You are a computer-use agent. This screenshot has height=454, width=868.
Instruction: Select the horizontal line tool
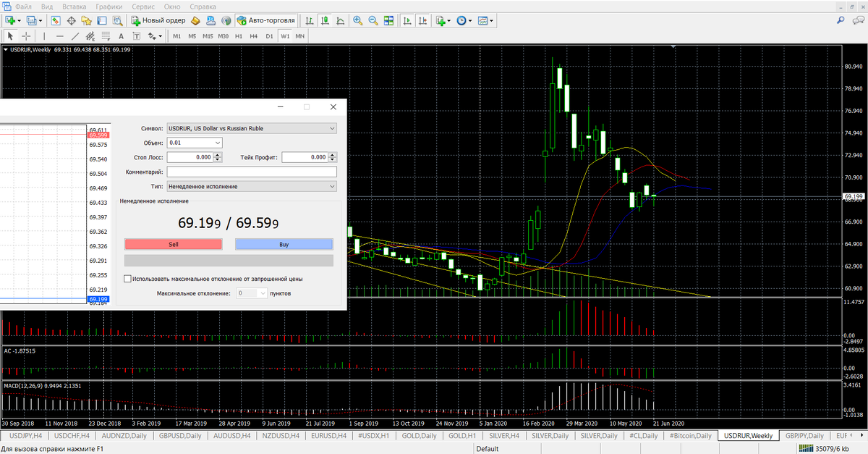59,35
